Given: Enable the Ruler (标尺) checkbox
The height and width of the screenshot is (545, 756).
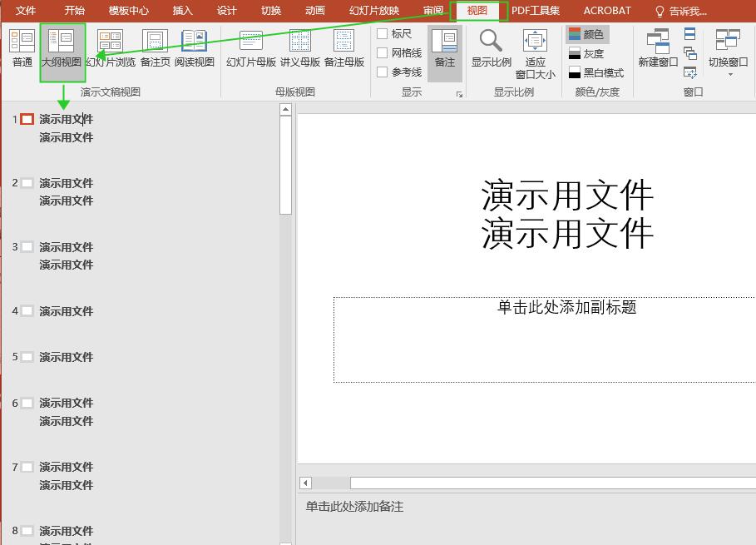Looking at the screenshot, I should tap(383, 34).
